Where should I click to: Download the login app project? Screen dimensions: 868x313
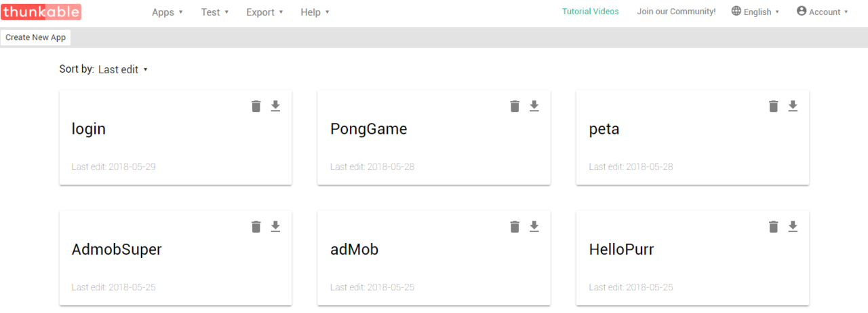click(x=275, y=106)
